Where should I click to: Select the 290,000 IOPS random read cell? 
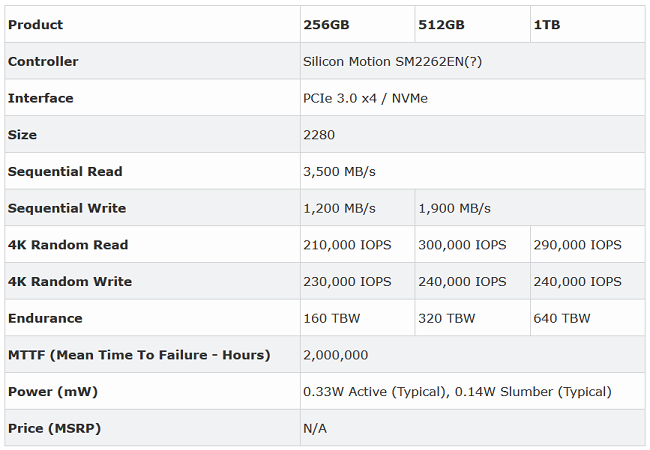pos(578,245)
